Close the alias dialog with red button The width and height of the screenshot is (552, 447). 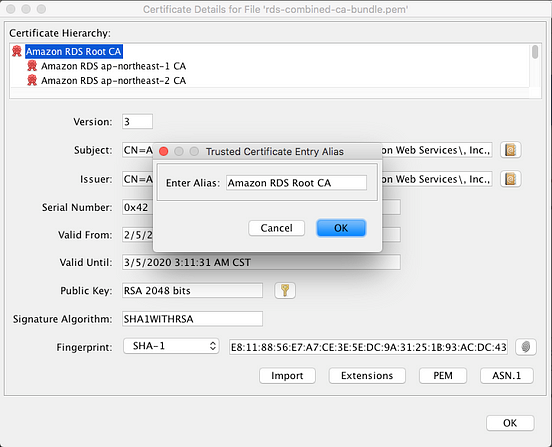pos(163,151)
